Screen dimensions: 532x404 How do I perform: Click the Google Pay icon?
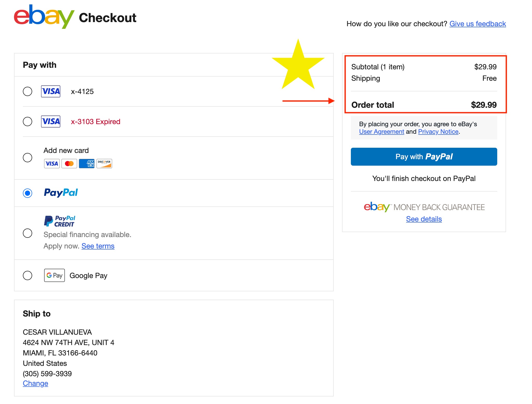pyautogui.click(x=54, y=275)
